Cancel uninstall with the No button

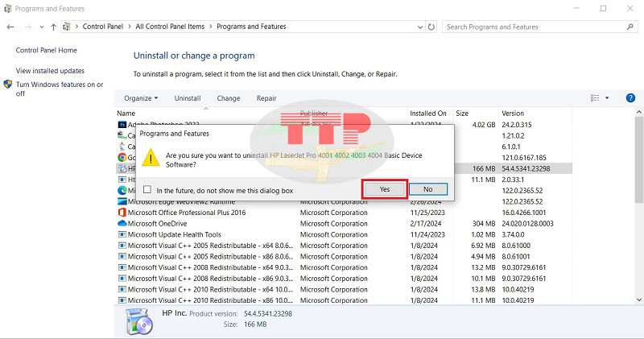pyautogui.click(x=428, y=189)
